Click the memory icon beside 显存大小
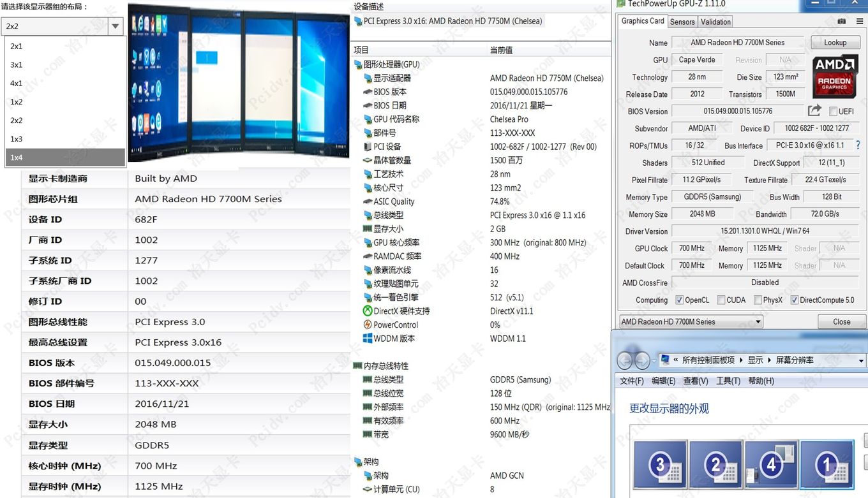The width and height of the screenshot is (868, 498). click(x=368, y=228)
